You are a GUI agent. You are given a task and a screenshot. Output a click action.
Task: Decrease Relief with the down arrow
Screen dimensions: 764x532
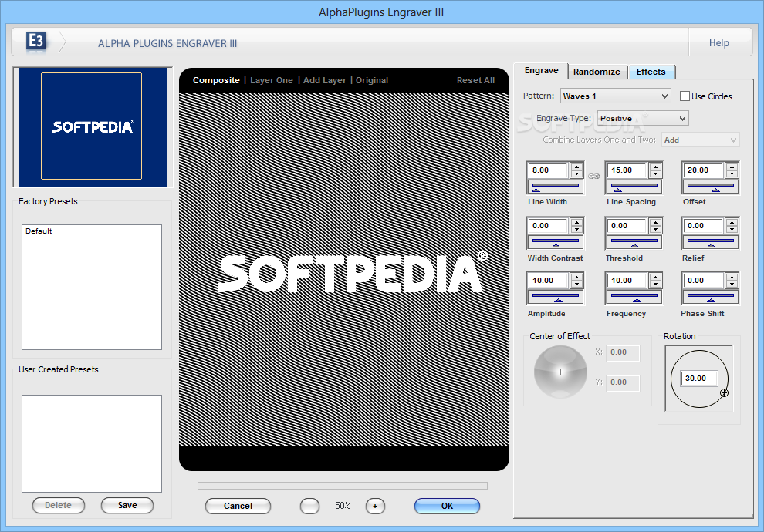click(x=732, y=229)
